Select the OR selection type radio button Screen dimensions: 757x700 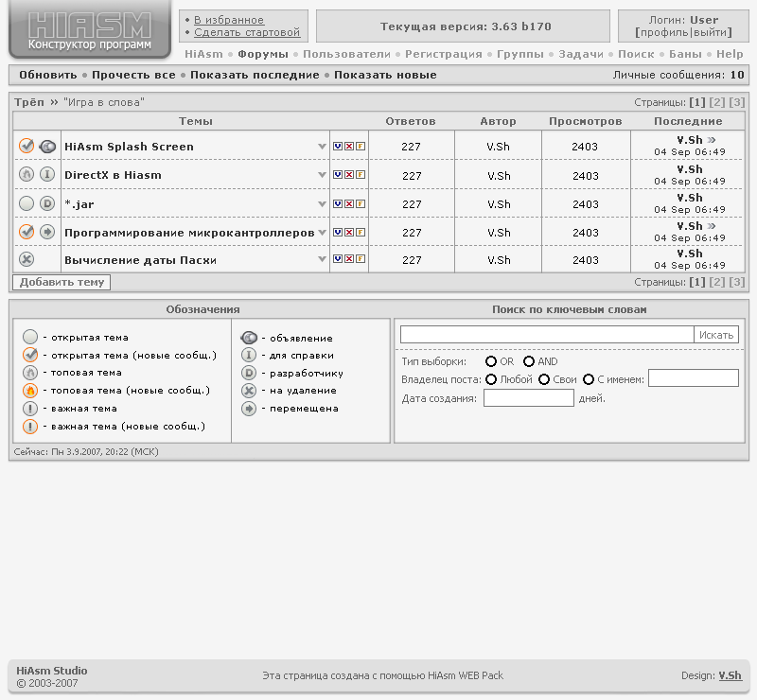(491, 361)
